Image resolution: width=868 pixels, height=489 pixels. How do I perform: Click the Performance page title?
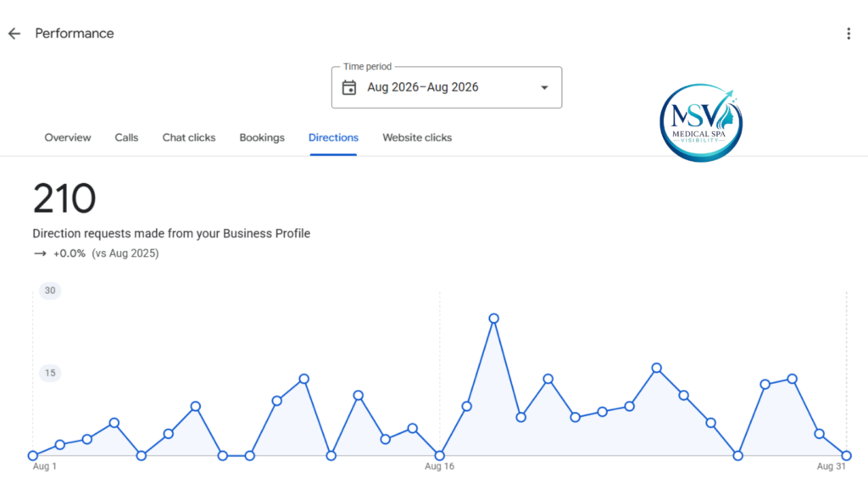click(x=75, y=34)
